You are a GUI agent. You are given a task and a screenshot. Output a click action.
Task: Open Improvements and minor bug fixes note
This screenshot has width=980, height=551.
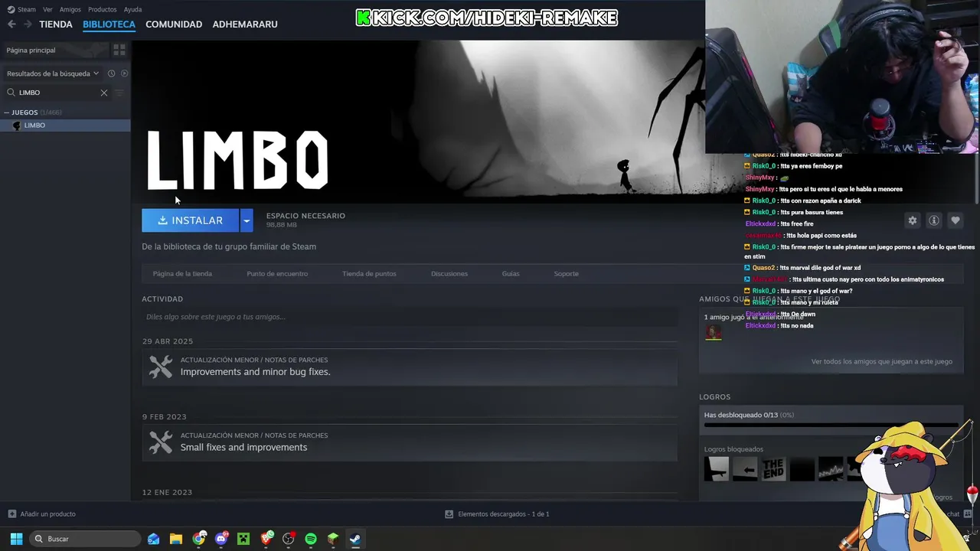[x=255, y=372]
